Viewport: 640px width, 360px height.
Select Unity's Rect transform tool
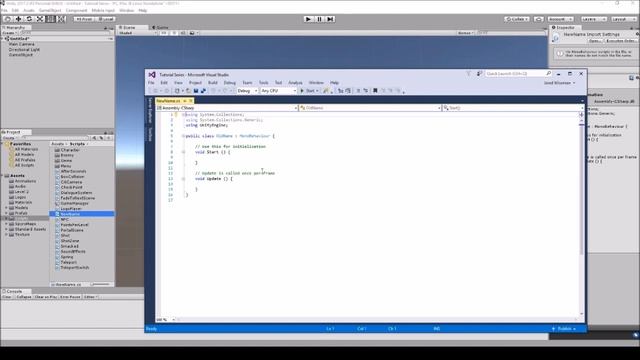(x=51, y=19)
